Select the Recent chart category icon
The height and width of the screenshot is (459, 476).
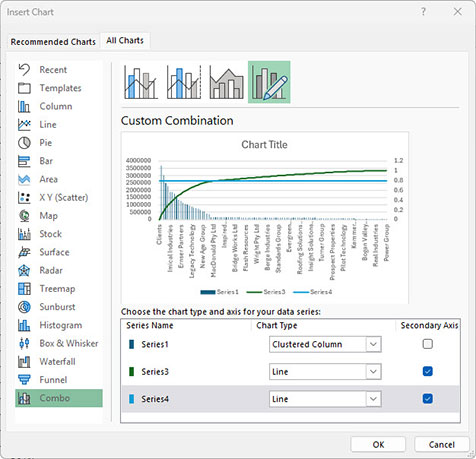[24, 70]
